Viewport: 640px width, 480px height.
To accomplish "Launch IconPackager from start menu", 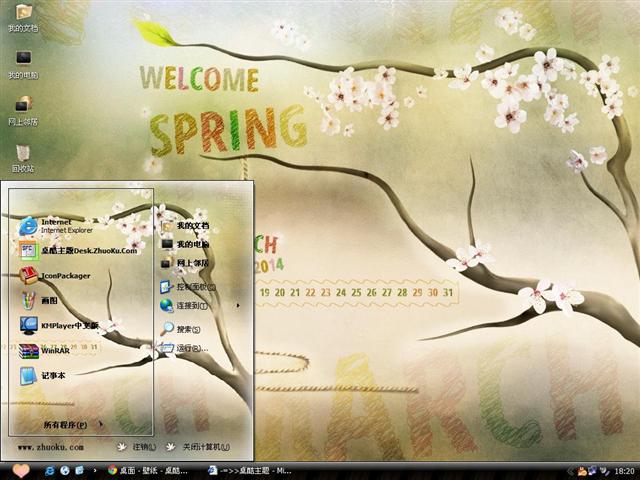I will click(56, 276).
